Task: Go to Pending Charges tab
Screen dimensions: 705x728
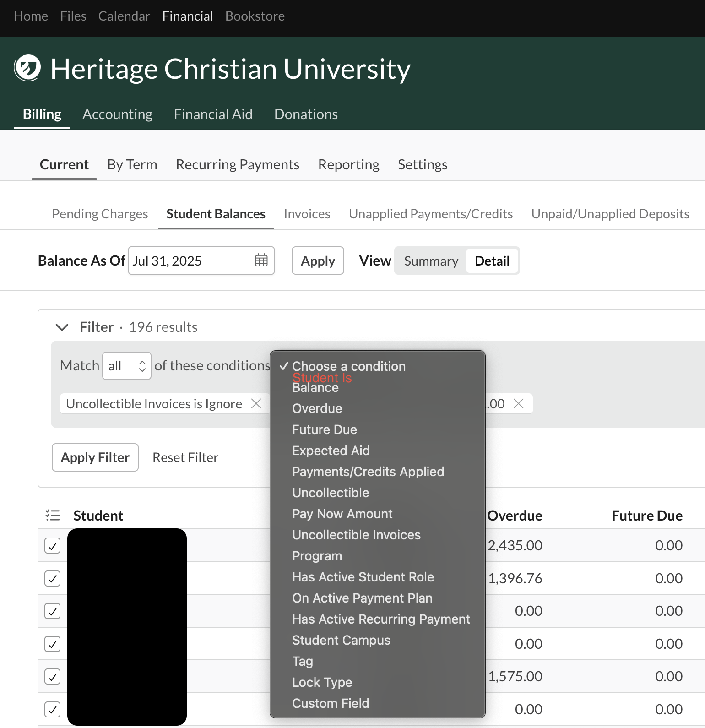Action: (x=100, y=214)
